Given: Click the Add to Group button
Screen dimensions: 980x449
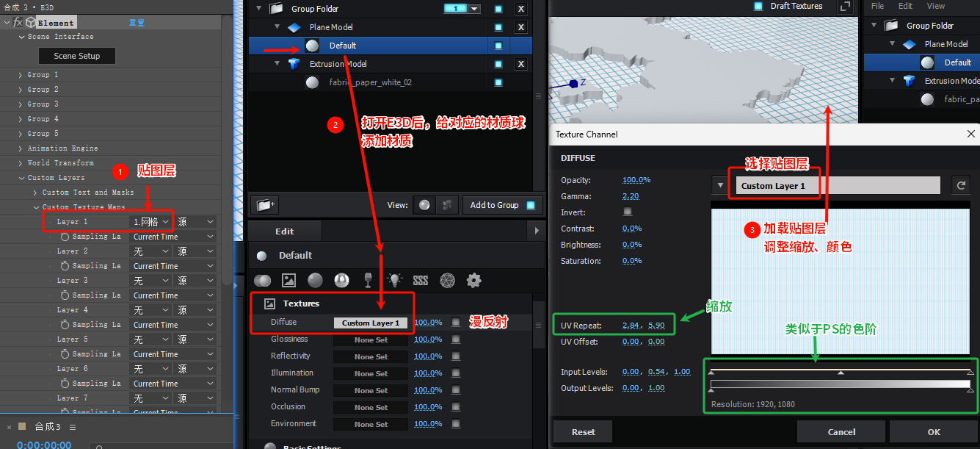Looking at the screenshot, I should (x=503, y=205).
